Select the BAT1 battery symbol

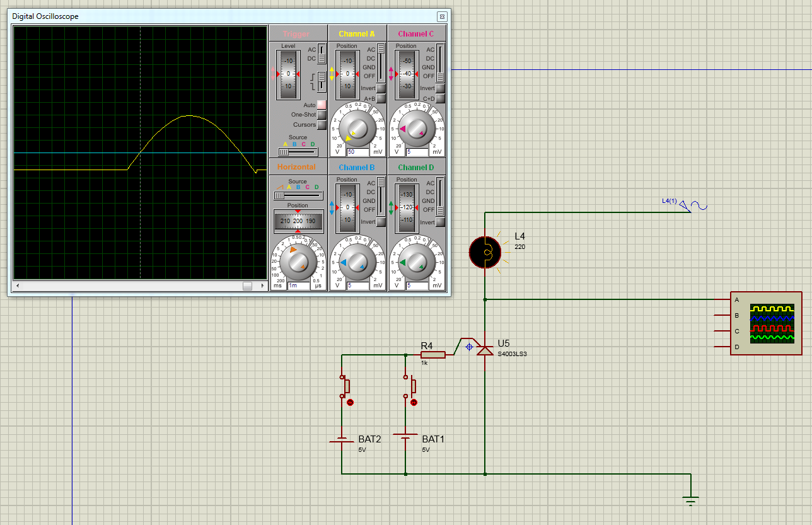(405, 437)
